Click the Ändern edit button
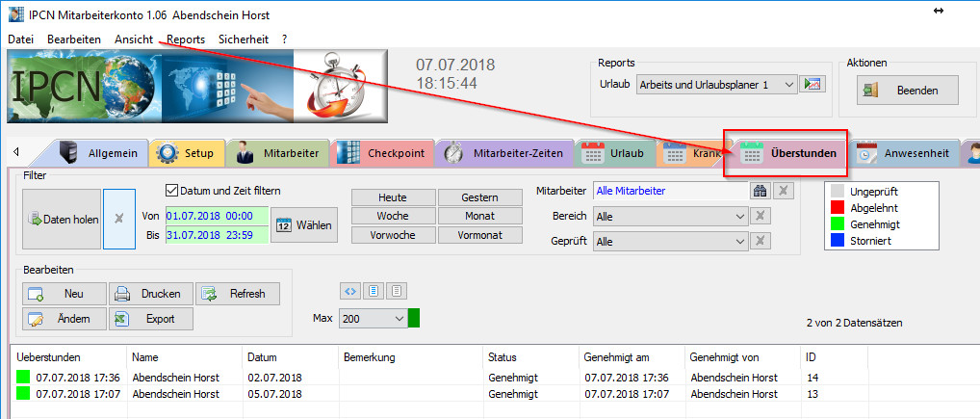The width and height of the screenshot is (980, 419). (64, 319)
